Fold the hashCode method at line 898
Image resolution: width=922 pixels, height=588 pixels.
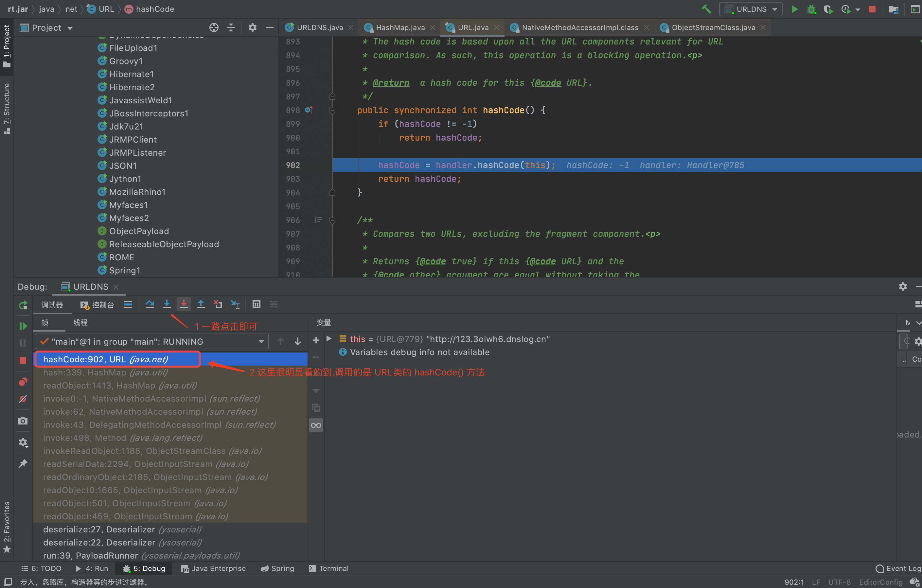[x=332, y=110]
